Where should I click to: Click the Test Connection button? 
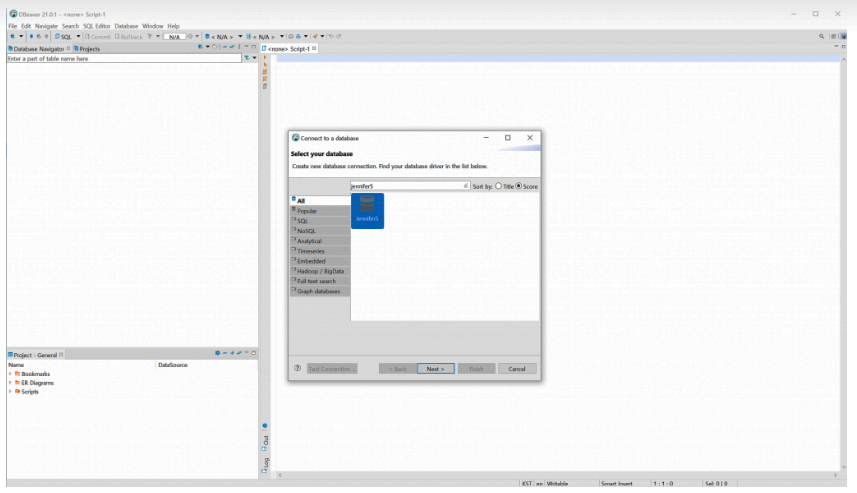click(x=332, y=369)
